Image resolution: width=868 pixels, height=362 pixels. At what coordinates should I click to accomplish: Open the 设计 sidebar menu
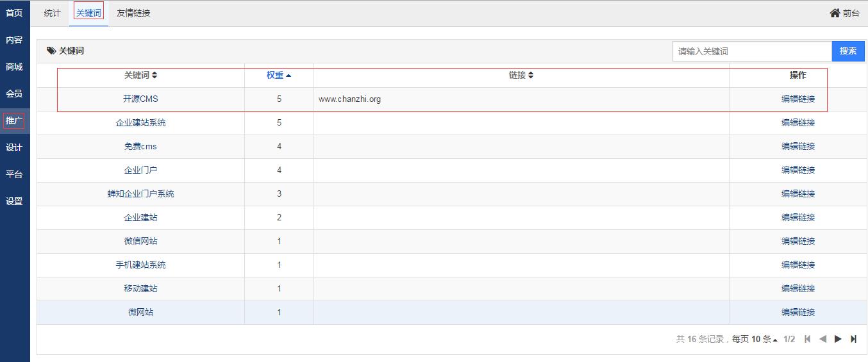[14, 147]
